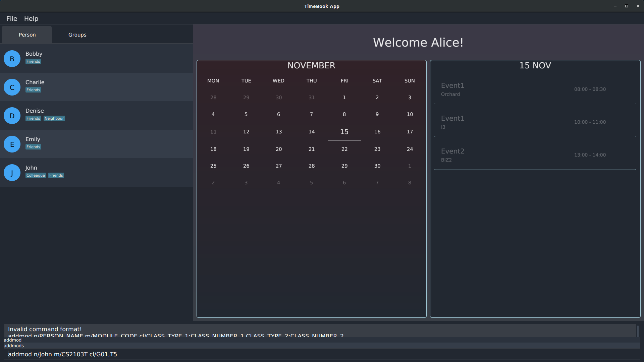
Task: Open the File menu
Action: [x=12, y=18]
